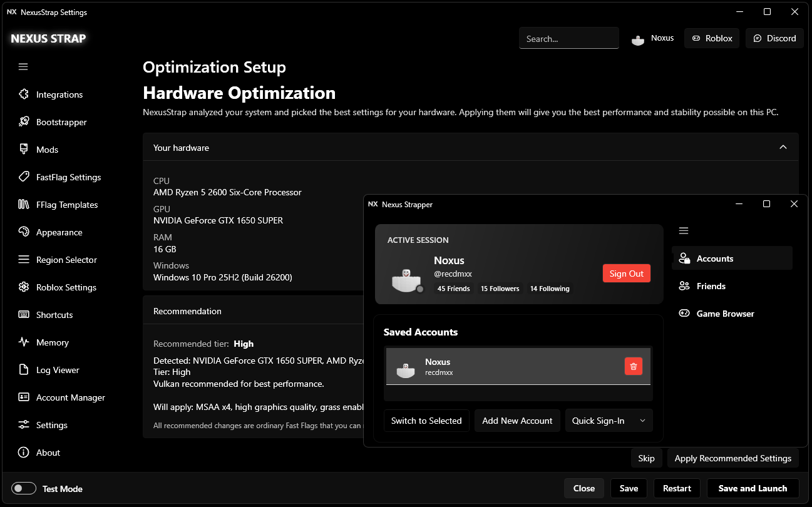Click the hamburger menu in NexusStrap sidebar
Viewport: 812px width, 507px height.
point(23,67)
